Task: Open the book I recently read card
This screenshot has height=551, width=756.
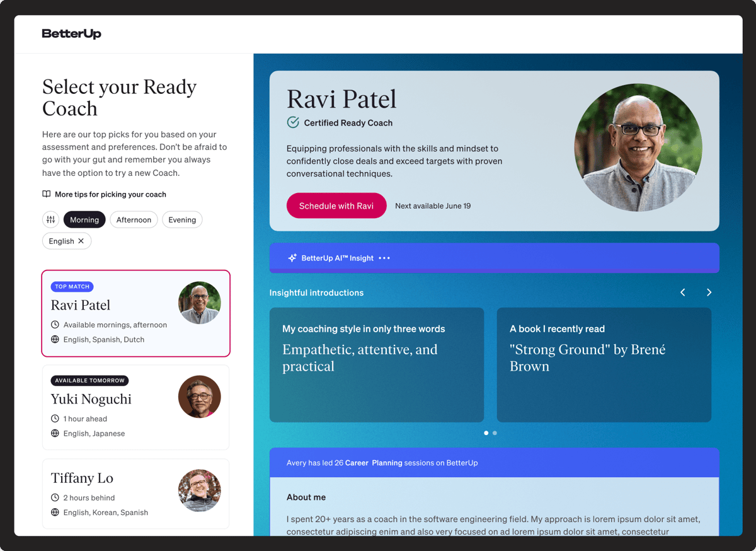Action: (x=604, y=364)
